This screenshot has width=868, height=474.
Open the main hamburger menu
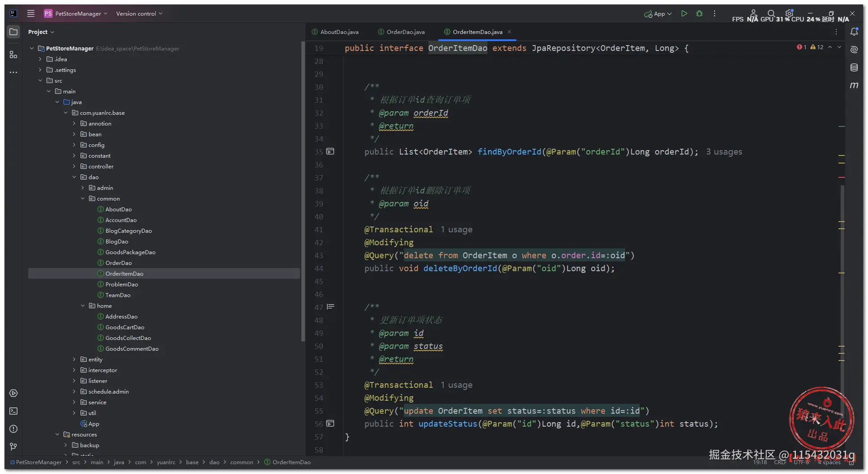(31, 13)
